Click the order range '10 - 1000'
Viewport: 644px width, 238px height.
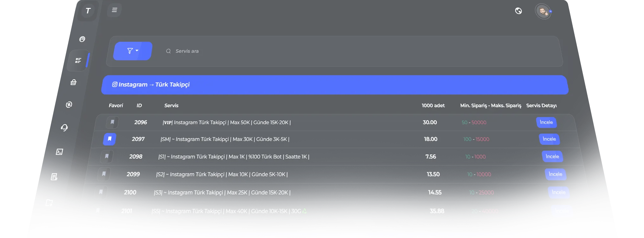[475, 157]
